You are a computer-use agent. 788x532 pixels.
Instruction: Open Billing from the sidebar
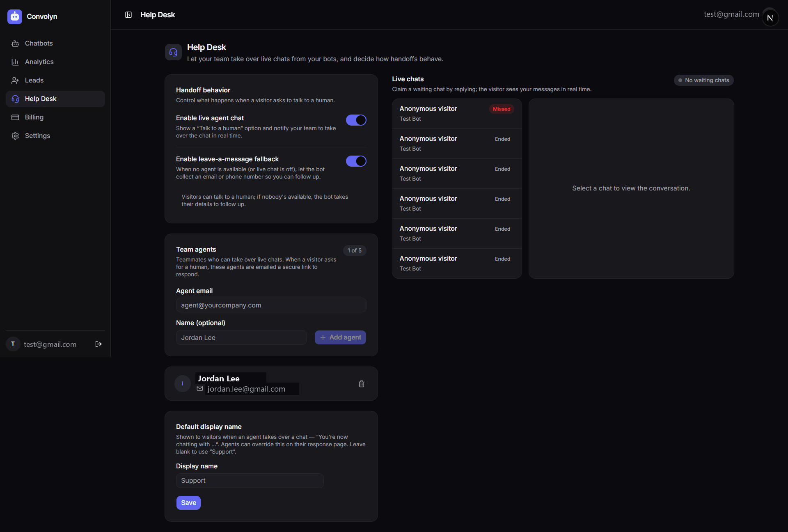(x=55, y=117)
